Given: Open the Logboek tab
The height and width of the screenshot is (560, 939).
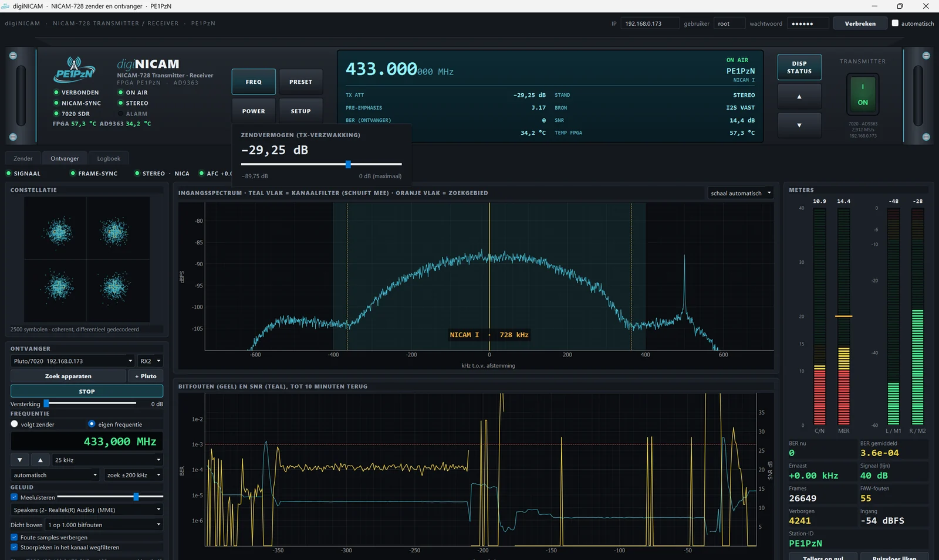Looking at the screenshot, I should click(109, 158).
